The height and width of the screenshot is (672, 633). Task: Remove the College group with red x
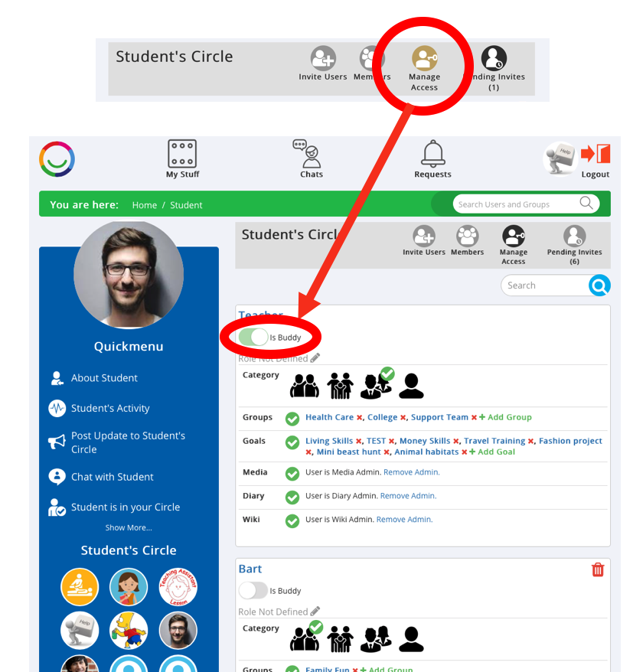pyautogui.click(x=403, y=417)
